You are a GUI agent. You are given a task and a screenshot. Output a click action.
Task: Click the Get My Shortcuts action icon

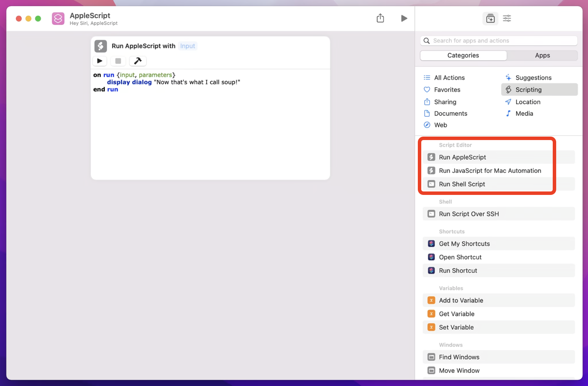tap(431, 244)
